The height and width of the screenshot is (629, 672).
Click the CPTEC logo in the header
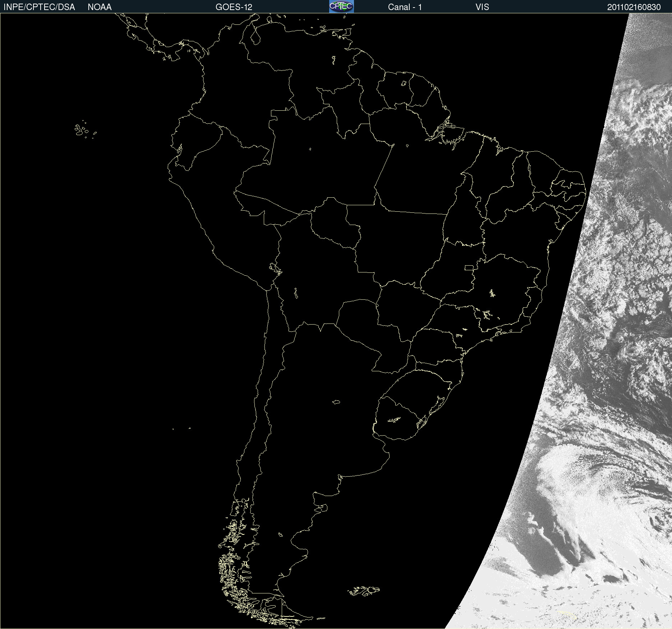(341, 6)
